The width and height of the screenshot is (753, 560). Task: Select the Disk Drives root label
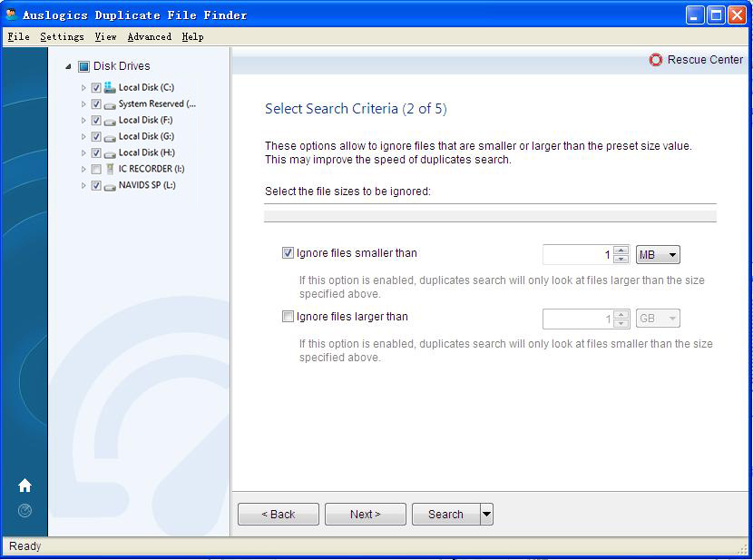(122, 66)
